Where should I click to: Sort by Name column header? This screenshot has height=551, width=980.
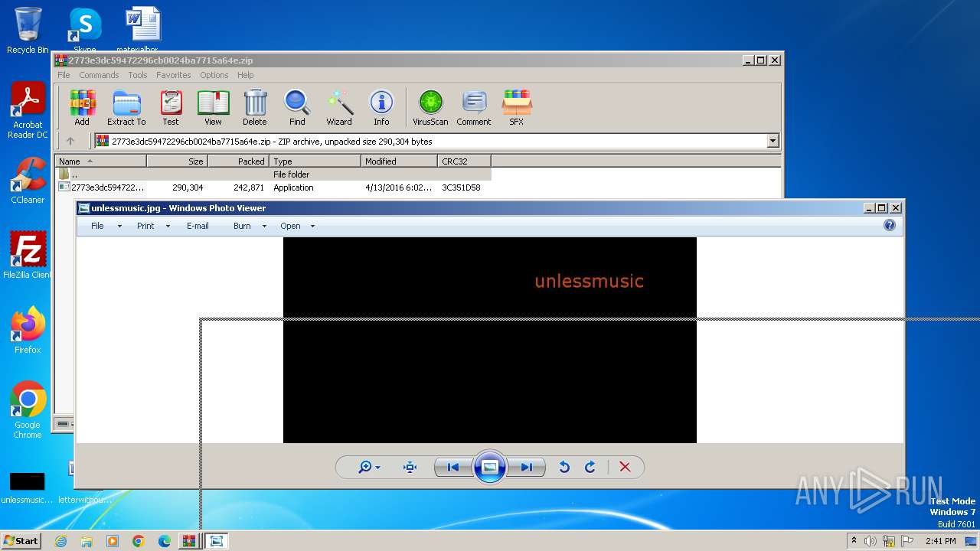(x=100, y=161)
